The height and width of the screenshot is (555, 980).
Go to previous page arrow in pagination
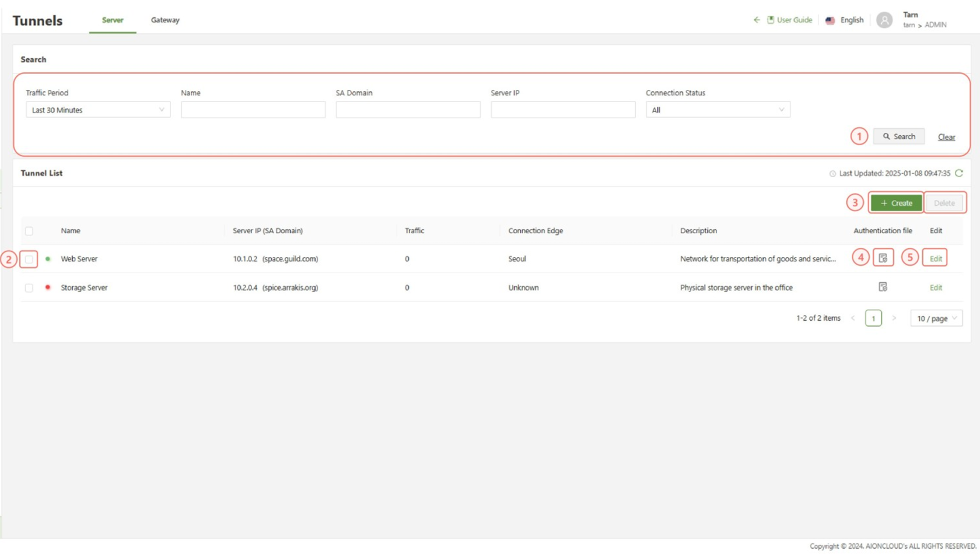coord(853,318)
